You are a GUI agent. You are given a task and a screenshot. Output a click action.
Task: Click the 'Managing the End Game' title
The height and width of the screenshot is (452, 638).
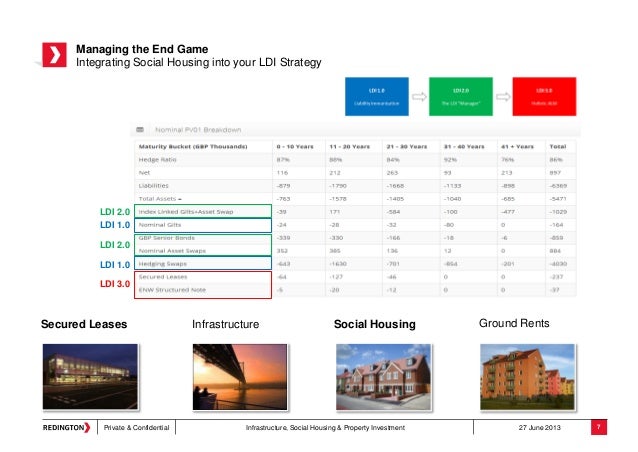coord(142,49)
